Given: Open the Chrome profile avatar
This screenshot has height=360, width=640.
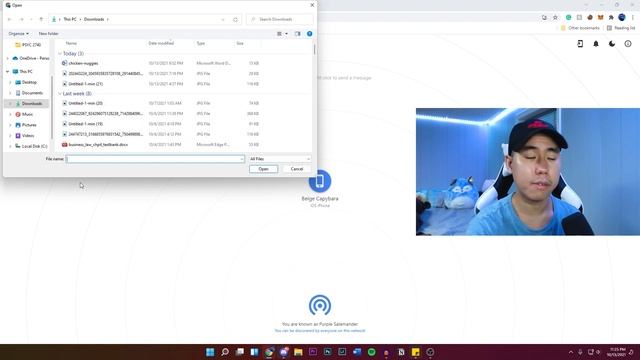Looking at the screenshot, I should pos(622,17).
